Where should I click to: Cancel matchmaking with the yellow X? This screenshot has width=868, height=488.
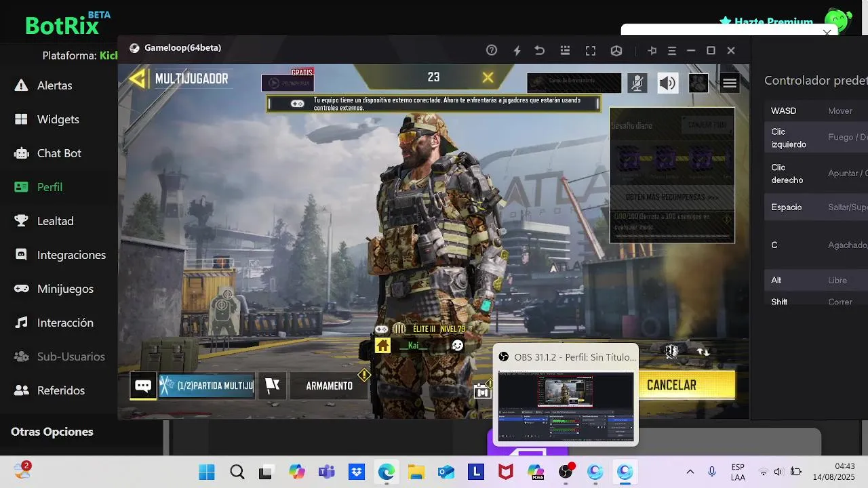488,77
